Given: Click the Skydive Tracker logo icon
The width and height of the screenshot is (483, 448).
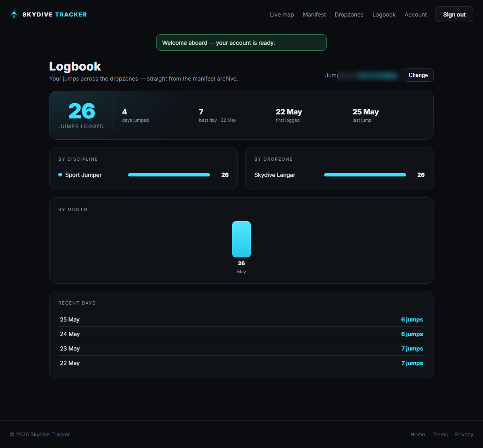Looking at the screenshot, I should click(x=14, y=15).
